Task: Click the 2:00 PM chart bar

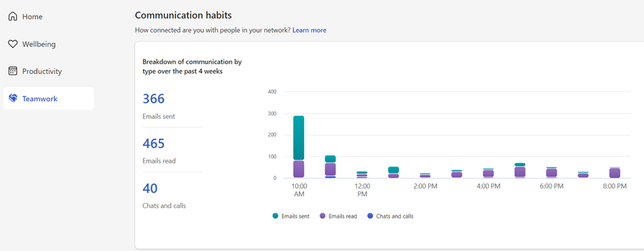Action: [425, 176]
